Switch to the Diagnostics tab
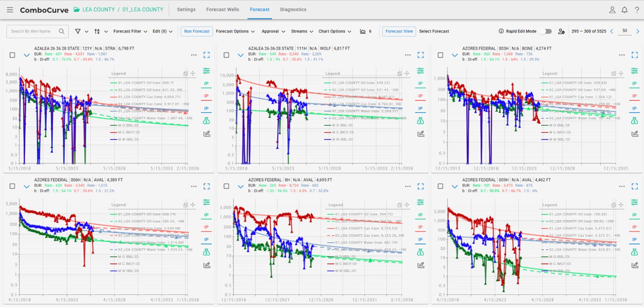This screenshot has width=644, height=307. 293,9
